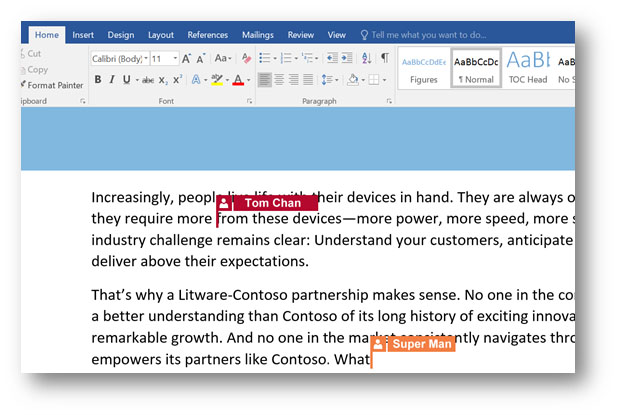This screenshot has height=415, width=617.
Task: Click the Grow Font icon
Action: 186,59
